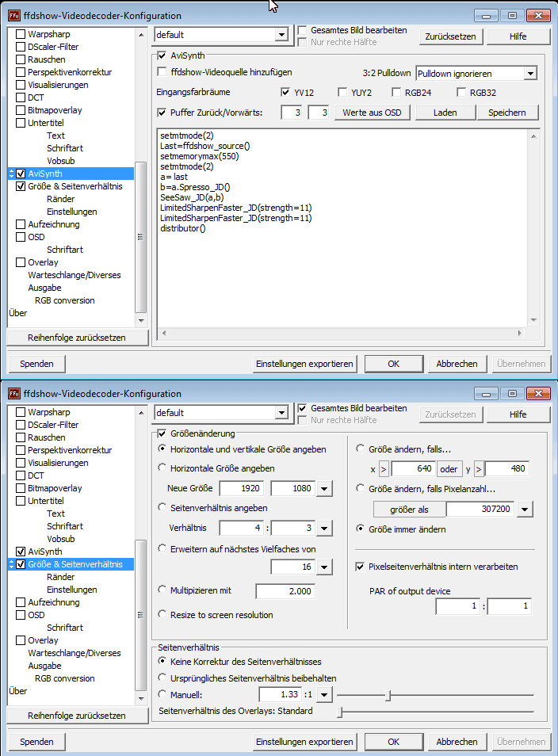
Task: Uncheck the YV12 input colorspace
Action: 285,92
